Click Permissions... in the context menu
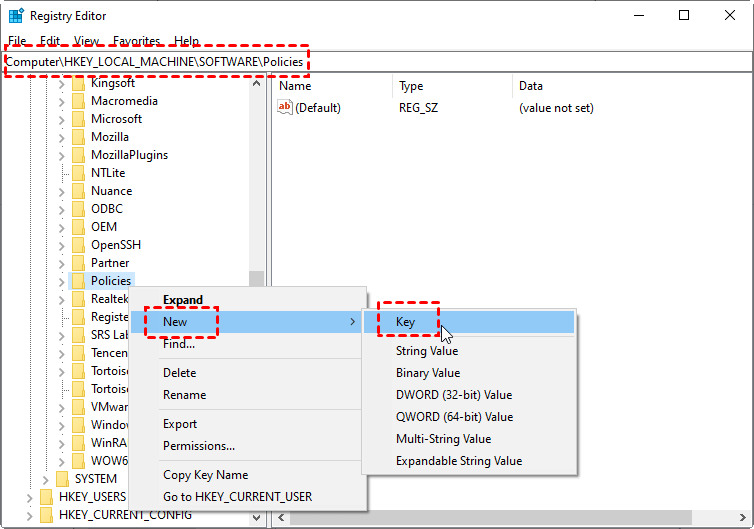 [199, 446]
